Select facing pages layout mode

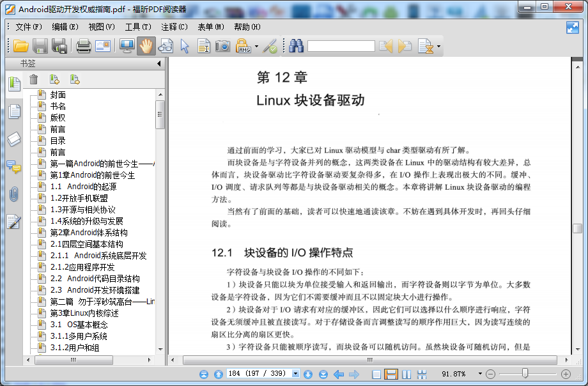pos(406,374)
